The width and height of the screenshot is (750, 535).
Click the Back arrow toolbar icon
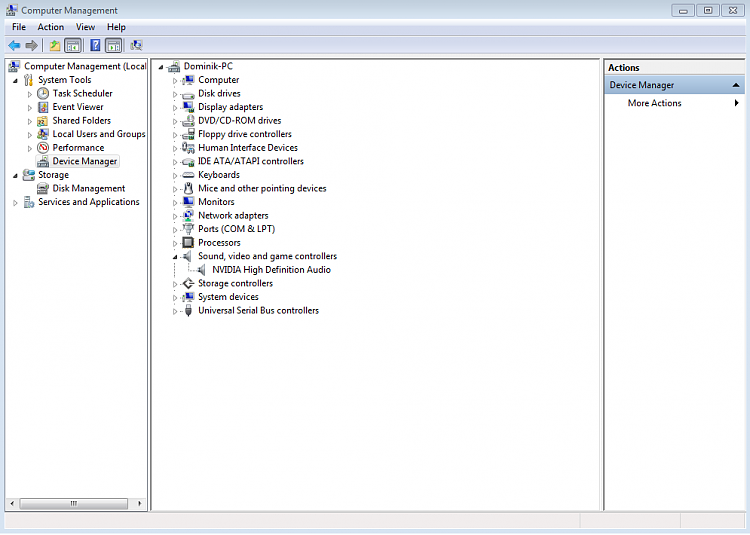click(14, 45)
